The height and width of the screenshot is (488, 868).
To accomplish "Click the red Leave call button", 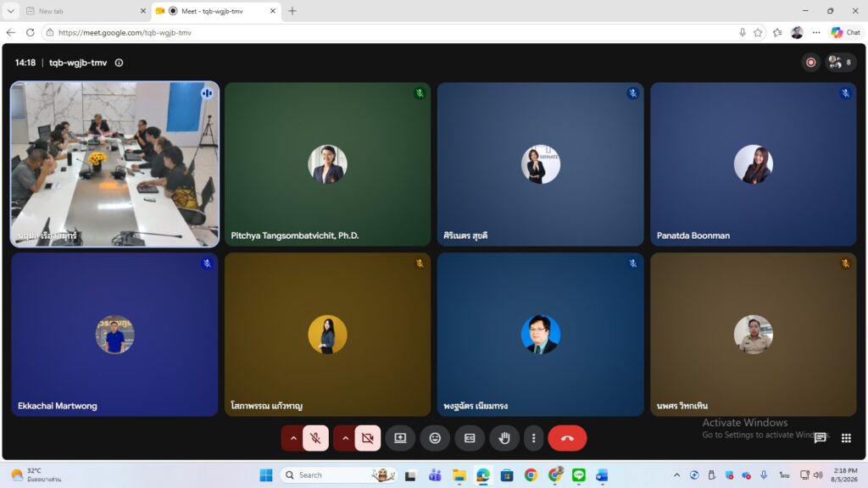I will click(x=567, y=438).
